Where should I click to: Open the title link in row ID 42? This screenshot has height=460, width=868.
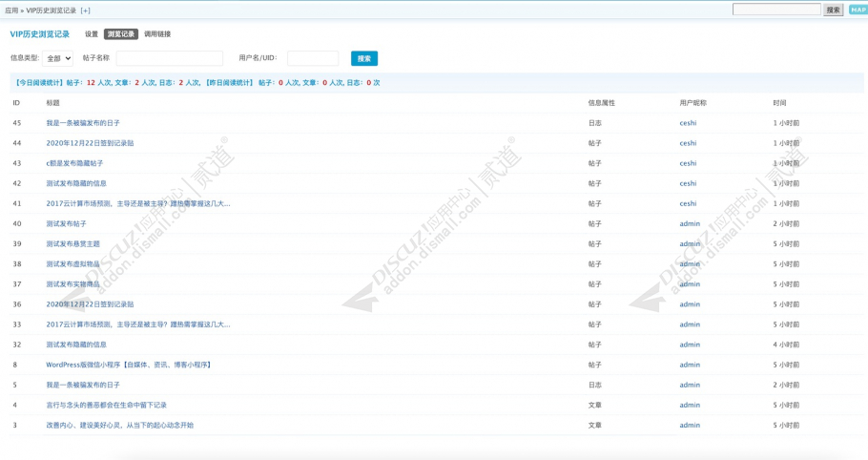[76, 183]
